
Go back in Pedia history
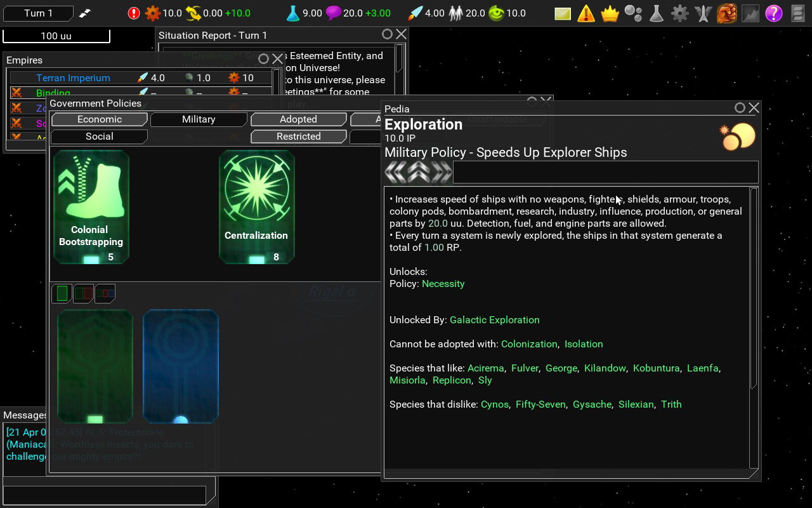coord(395,171)
